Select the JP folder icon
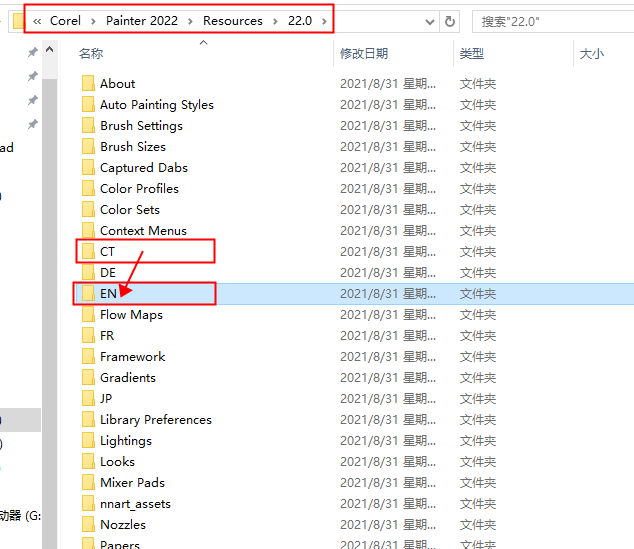This screenshot has height=549, width=634. click(x=88, y=398)
